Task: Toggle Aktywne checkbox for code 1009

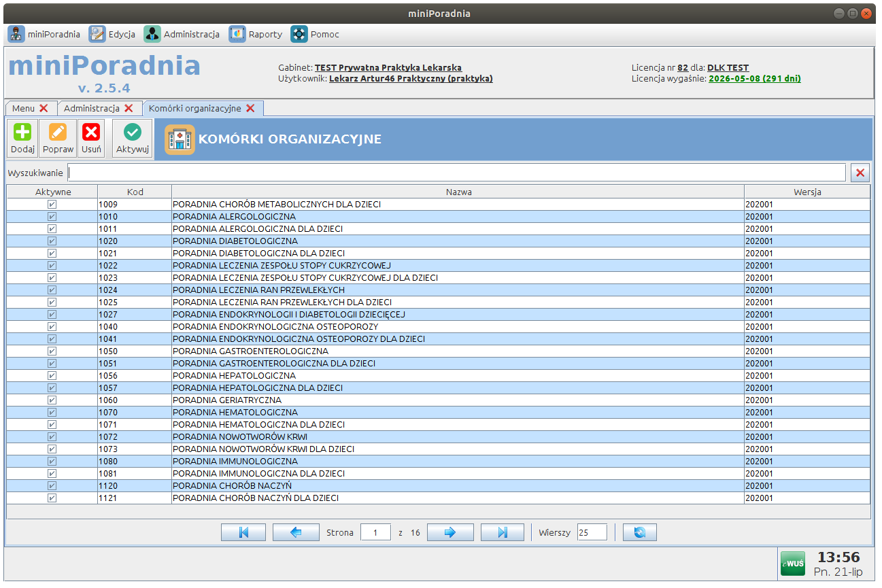Action: click(x=52, y=205)
